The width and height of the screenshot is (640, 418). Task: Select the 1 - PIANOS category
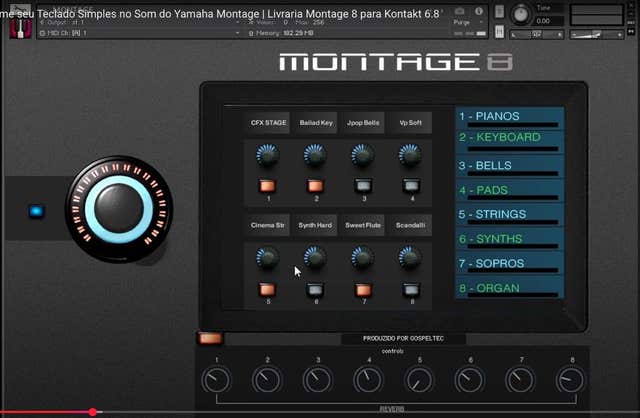click(x=509, y=117)
